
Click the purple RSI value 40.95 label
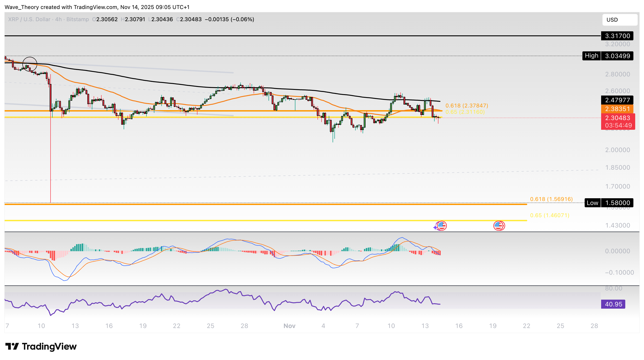tap(613, 304)
